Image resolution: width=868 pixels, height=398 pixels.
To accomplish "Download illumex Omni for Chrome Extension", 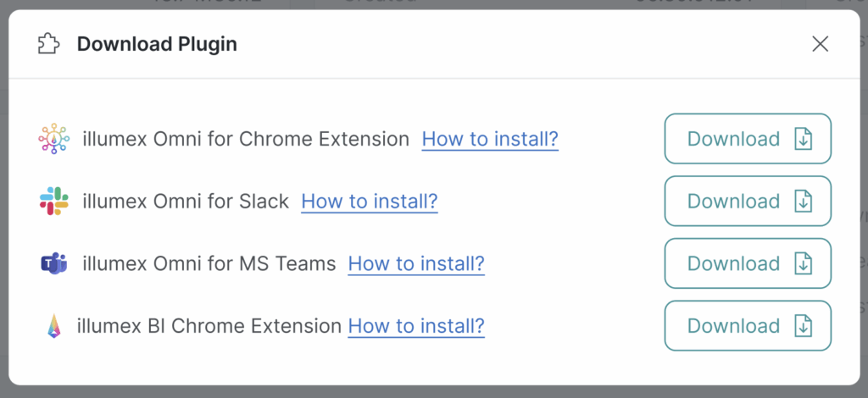I will [747, 139].
